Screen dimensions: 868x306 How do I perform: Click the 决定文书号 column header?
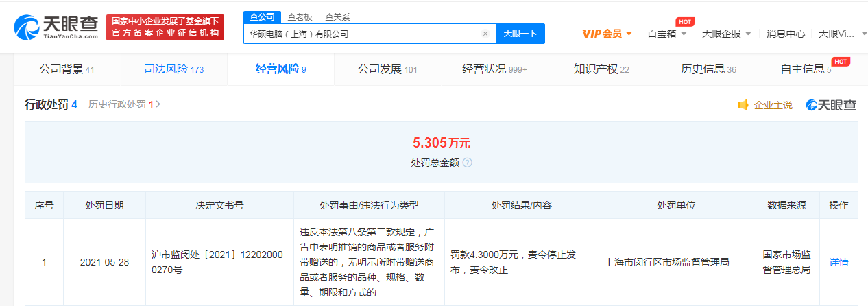coord(219,205)
